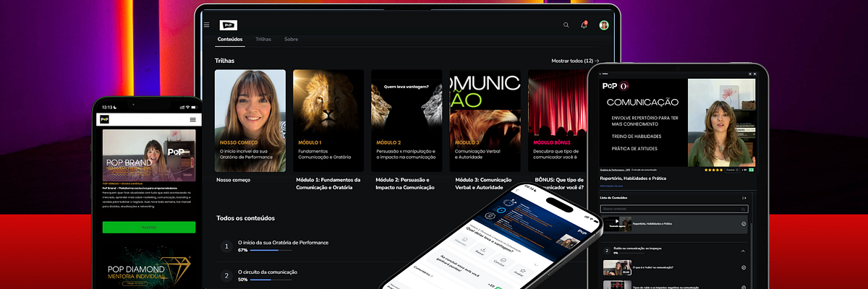The height and width of the screenshot is (289, 868).
Task: Click title 'Módulo 2: Persuasão e Impacto na Comunicação'
Action: pyautogui.click(x=404, y=184)
